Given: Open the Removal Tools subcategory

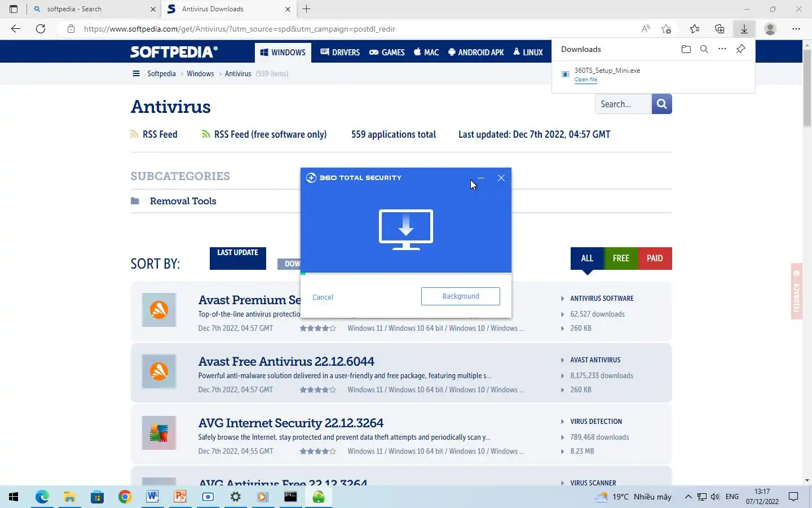Looking at the screenshot, I should [183, 201].
